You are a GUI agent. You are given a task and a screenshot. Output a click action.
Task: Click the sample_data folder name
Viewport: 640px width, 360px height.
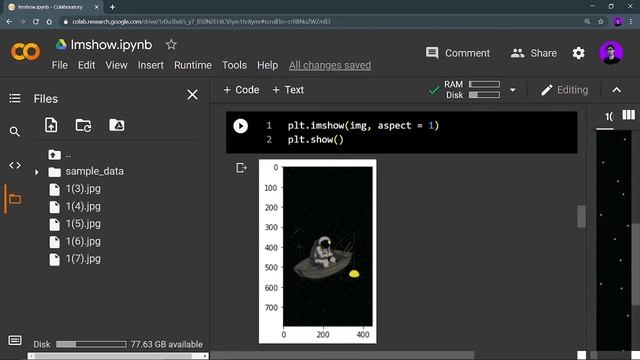pos(94,171)
